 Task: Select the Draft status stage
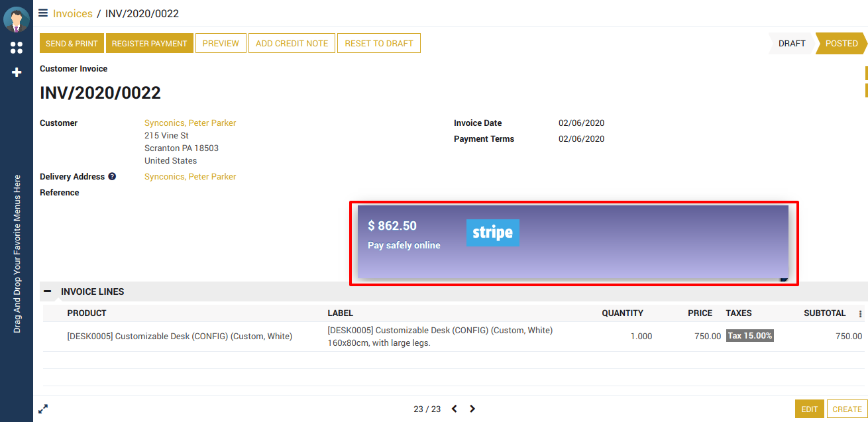coord(791,44)
